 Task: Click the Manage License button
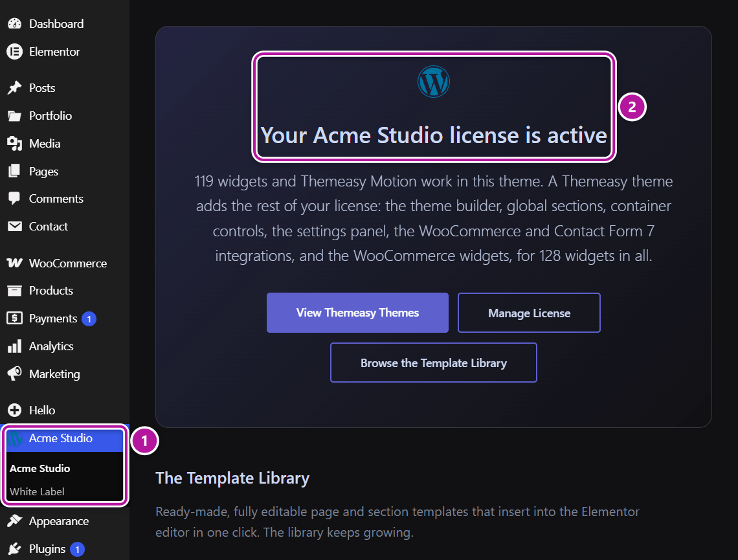click(529, 313)
